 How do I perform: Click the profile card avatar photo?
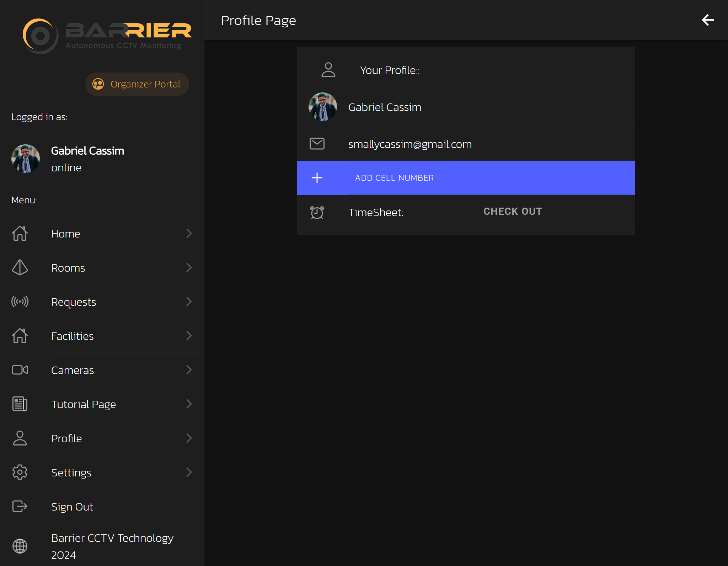[x=322, y=107]
